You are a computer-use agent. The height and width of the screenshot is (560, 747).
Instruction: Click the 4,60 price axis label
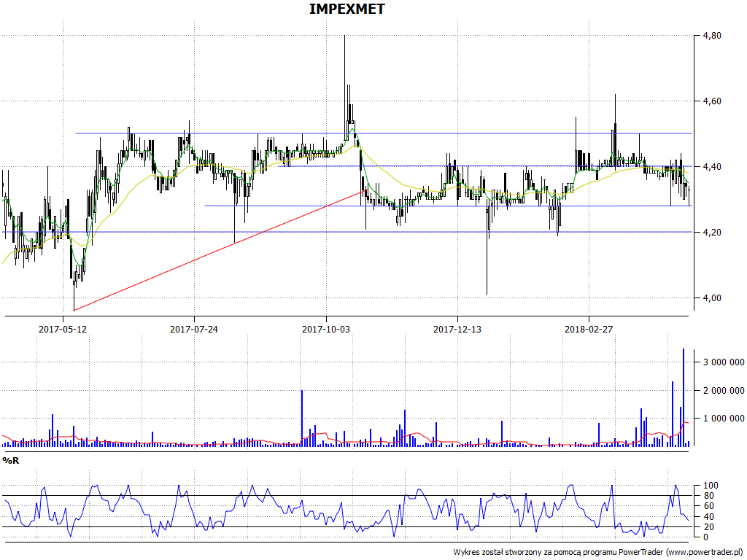point(712,101)
